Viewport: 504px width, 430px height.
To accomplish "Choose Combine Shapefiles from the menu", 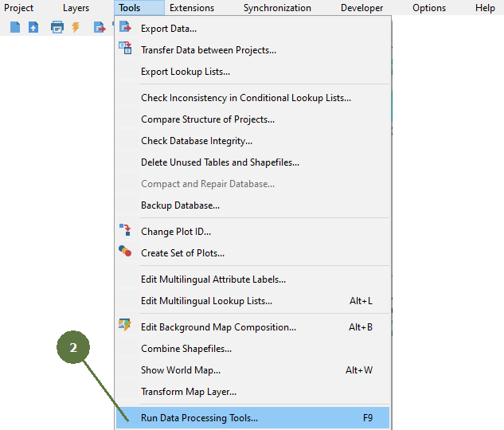I will 186,349.
